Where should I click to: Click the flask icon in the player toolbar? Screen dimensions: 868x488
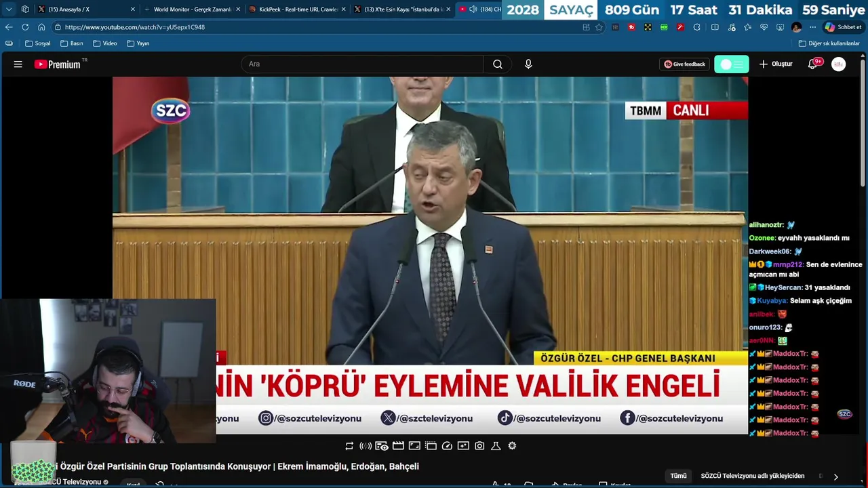tap(496, 446)
